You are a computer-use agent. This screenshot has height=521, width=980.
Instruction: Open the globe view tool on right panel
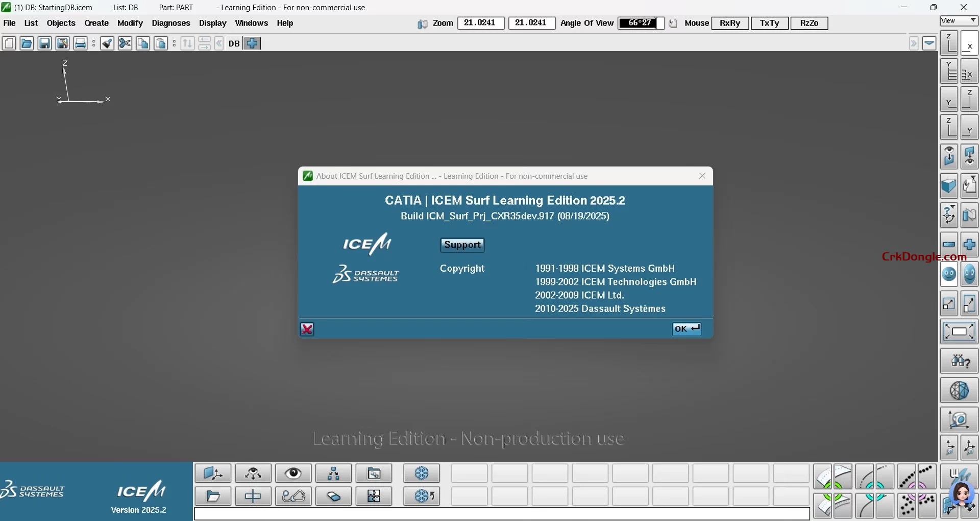pyautogui.click(x=960, y=390)
